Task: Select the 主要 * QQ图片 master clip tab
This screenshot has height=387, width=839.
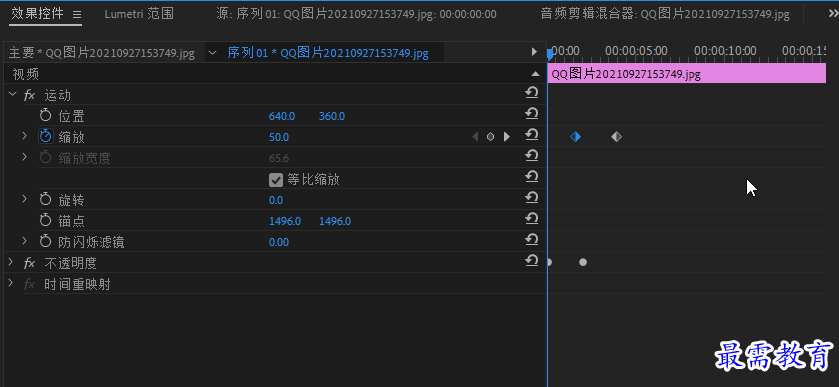Action: [x=102, y=52]
